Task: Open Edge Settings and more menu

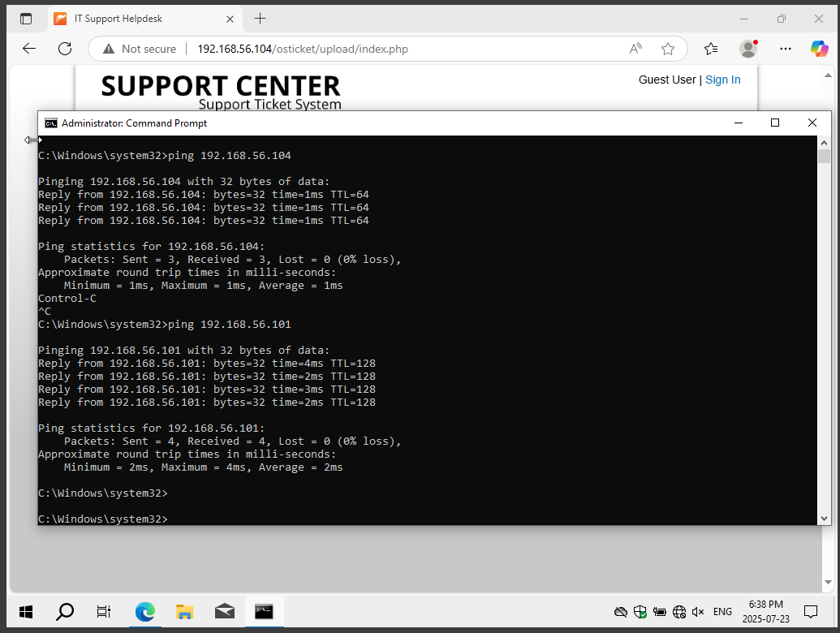Action: 786,49
